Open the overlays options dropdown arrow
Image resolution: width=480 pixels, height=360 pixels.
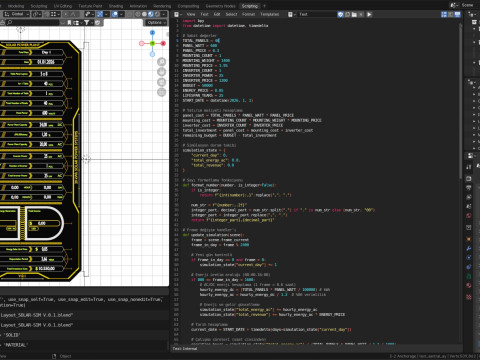[122, 14]
